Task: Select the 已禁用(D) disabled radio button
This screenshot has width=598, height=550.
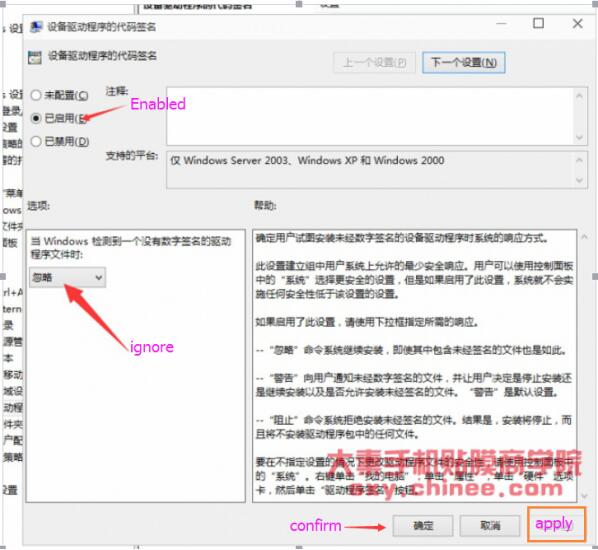Action: pos(36,142)
